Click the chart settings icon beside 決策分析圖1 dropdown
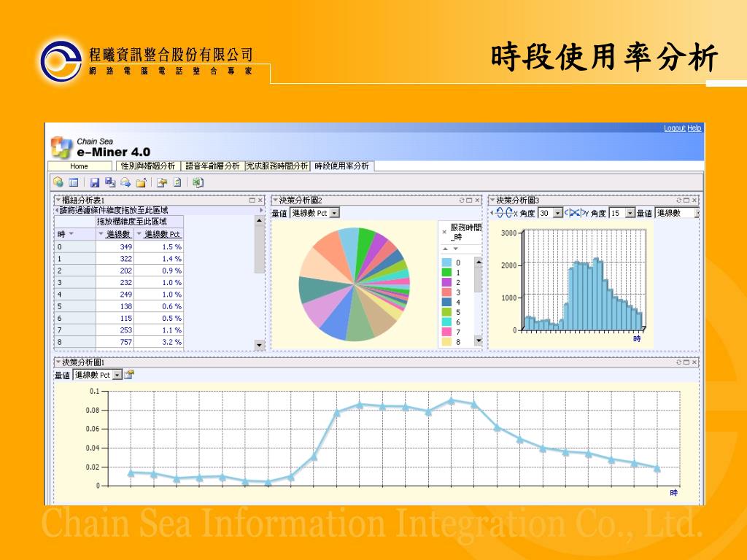 129,375
